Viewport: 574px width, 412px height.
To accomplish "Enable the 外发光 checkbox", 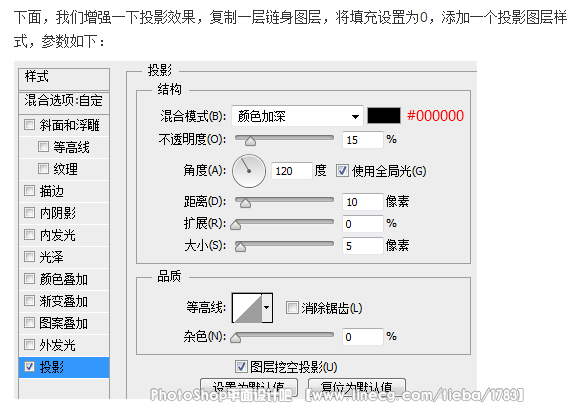I will click(29, 345).
